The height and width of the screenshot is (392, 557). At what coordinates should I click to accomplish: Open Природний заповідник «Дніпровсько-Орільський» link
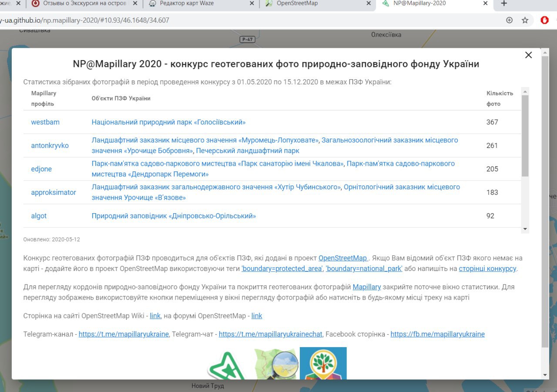174,216
